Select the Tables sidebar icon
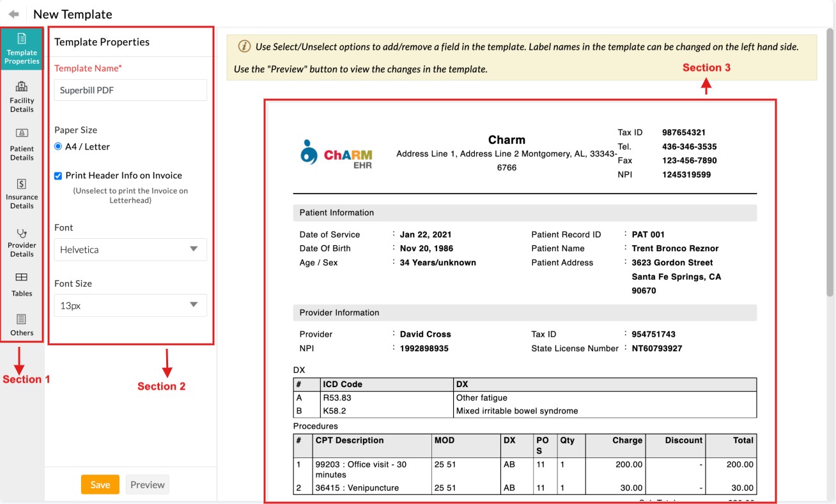This screenshot has height=504, width=836. 22,284
